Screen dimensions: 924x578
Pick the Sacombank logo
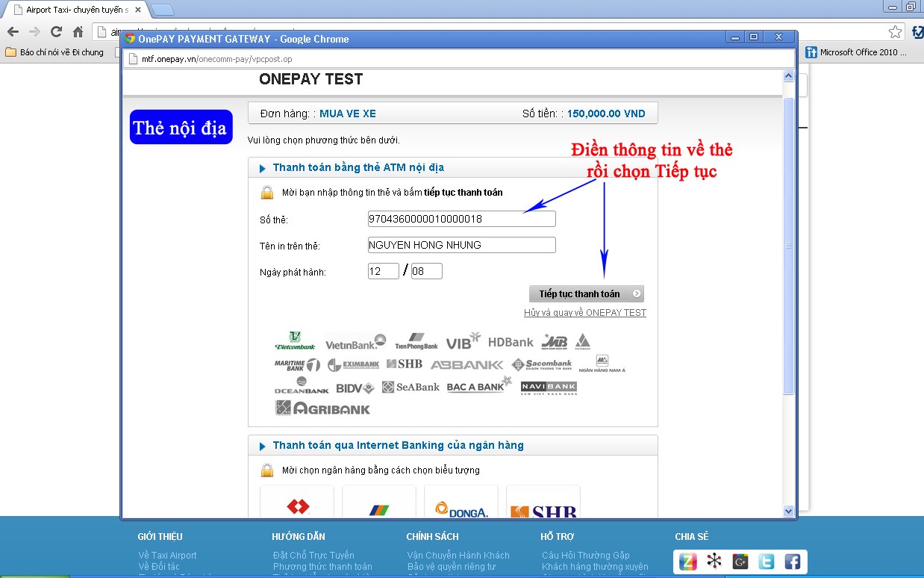coord(542,364)
